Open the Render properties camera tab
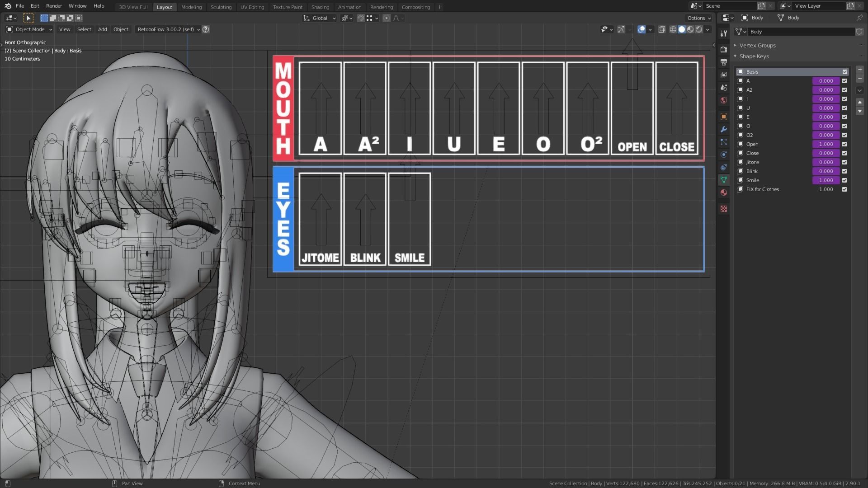 click(724, 49)
